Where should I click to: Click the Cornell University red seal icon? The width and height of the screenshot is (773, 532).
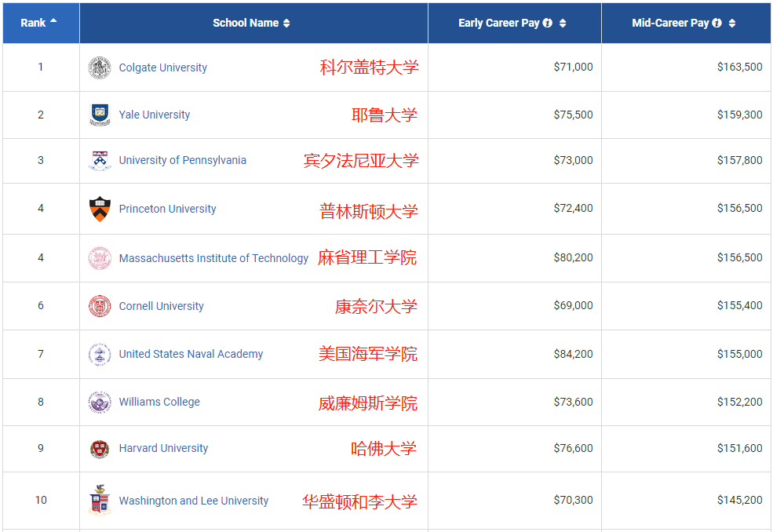click(100, 306)
